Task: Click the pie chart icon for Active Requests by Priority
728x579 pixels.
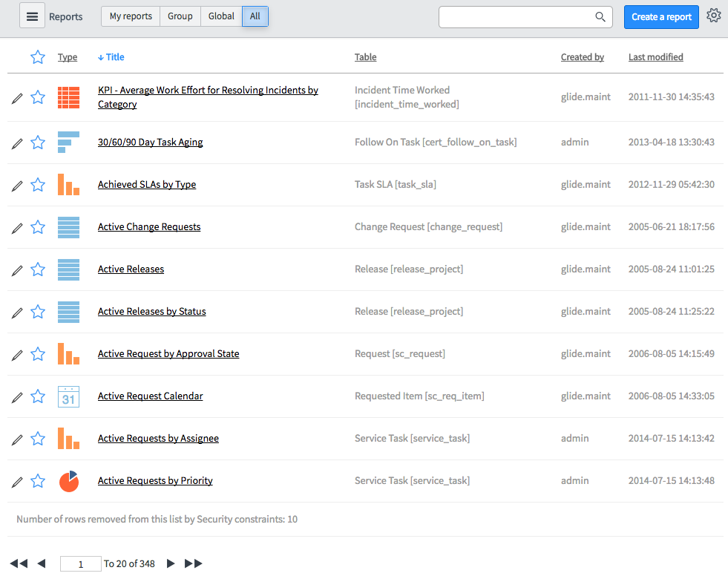Action: pyautogui.click(x=69, y=481)
